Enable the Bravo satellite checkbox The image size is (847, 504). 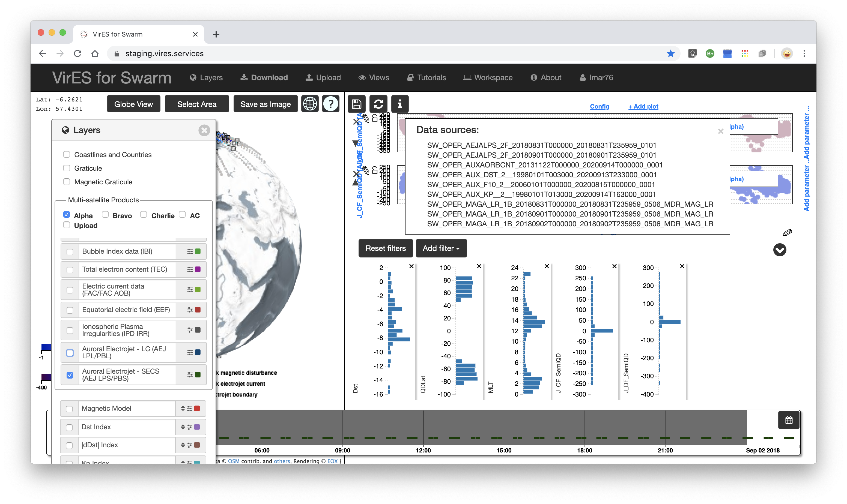pyautogui.click(x=105, y=215)
